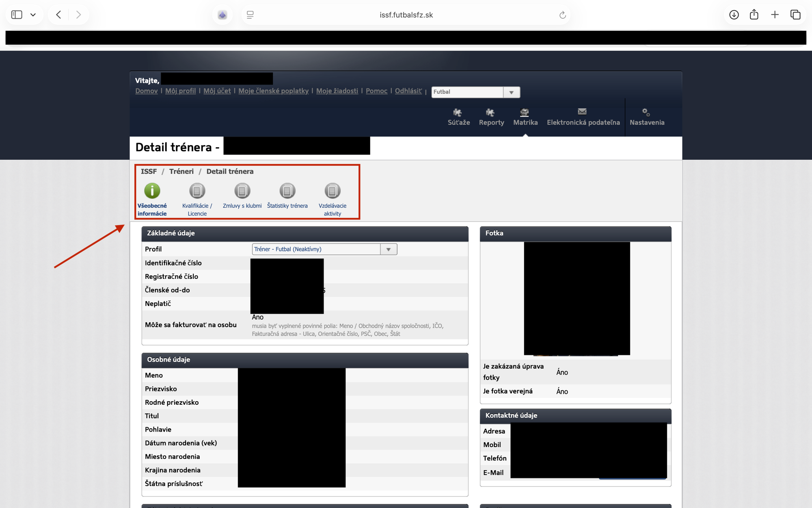This screenshot has width=812, height=508.
Task: Go to Tréneri breadcrumb
Action: (x=181, y=172)
